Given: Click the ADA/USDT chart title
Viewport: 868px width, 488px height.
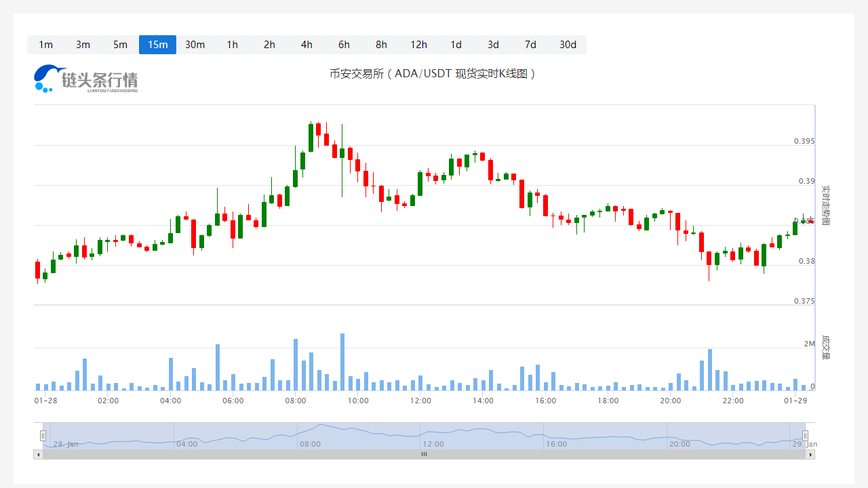Looking at the screenshot, I should [x=433, y=74].
